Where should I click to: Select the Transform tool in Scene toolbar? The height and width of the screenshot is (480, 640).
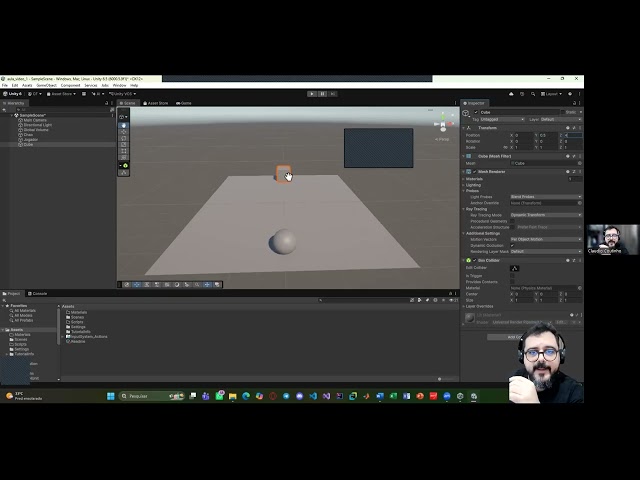pyautogui.click(x=124, y=158)
